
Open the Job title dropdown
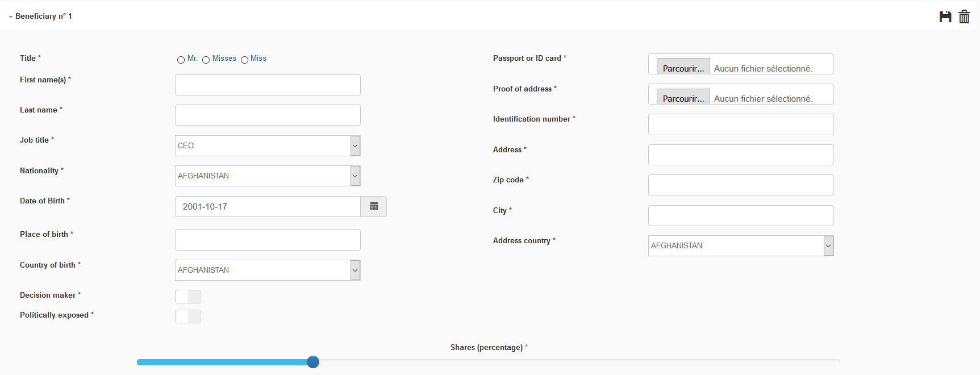tap(268, 145)
